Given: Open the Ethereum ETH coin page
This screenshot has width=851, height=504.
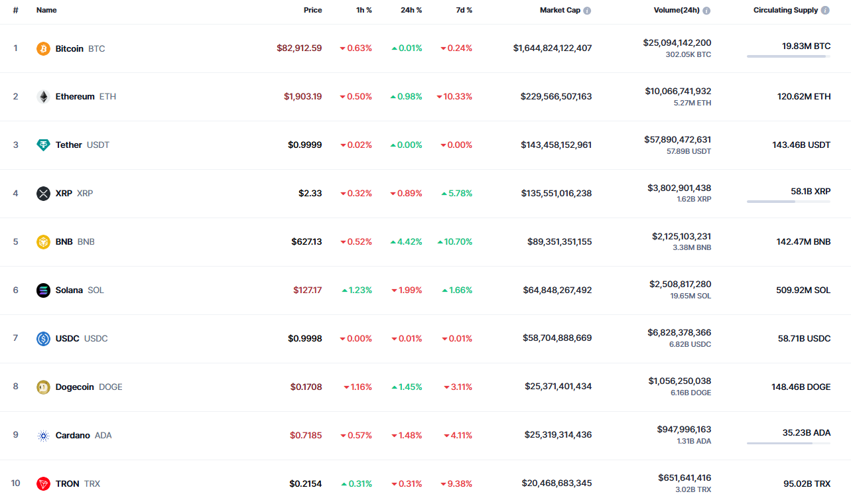Looking at the screenshot, I should pyautogui.click(x=76, y=97).
